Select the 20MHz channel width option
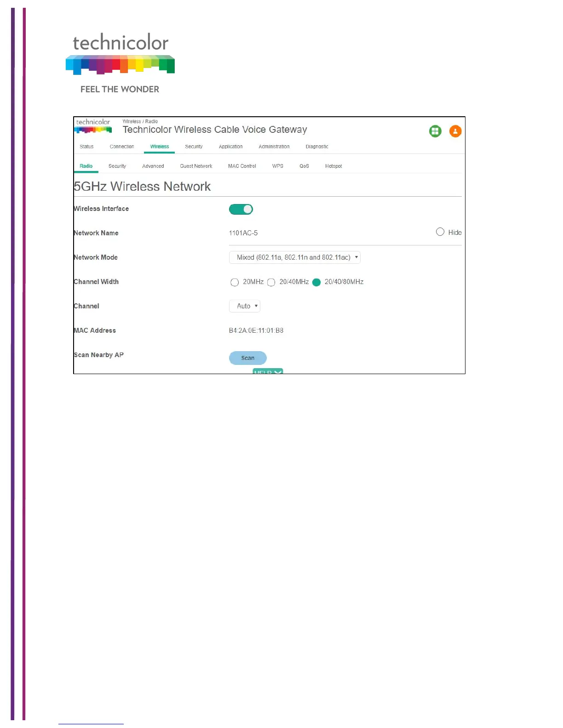Viewport: 563px width, 728px height. pyautogui.click(x=235, y=282)
